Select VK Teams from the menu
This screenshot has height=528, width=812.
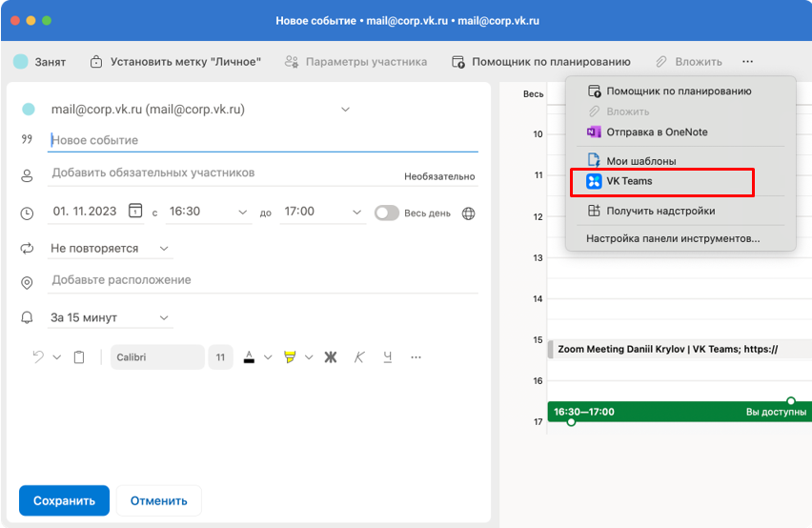point(629,181)
